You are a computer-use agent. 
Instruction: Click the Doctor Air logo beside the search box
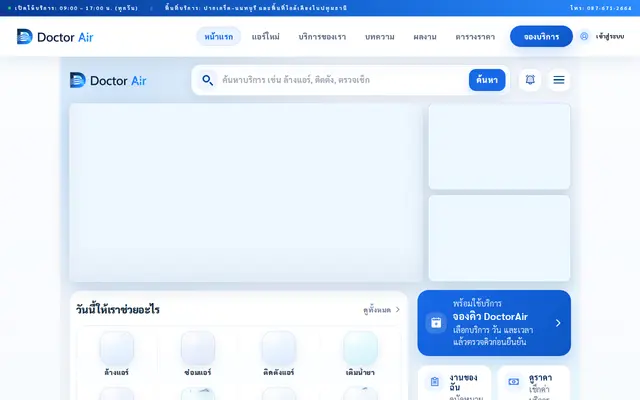(x=108, y=80)
